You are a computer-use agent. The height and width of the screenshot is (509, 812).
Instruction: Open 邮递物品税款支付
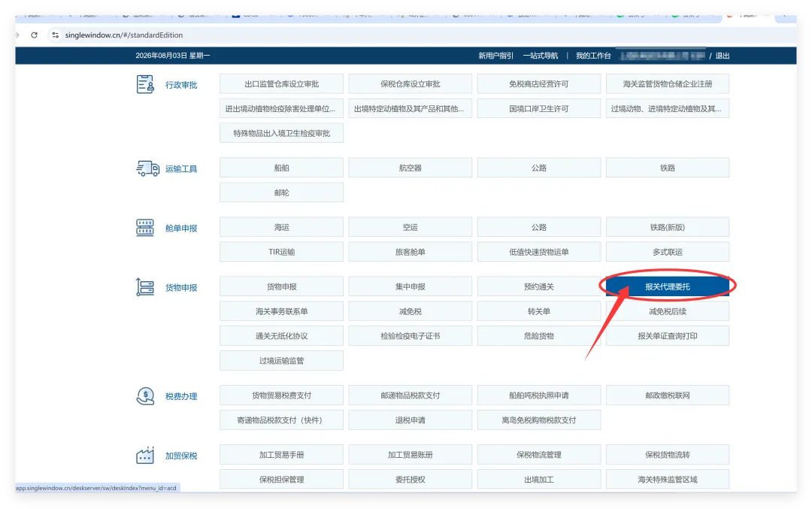click(x=411, y=395)
